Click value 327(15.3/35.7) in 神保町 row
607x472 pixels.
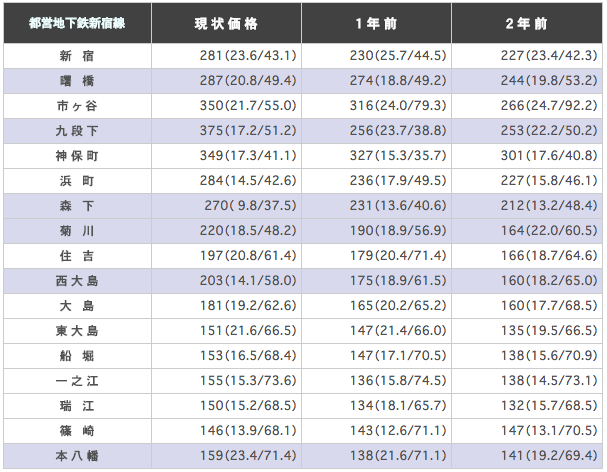[x=398, y=156]
